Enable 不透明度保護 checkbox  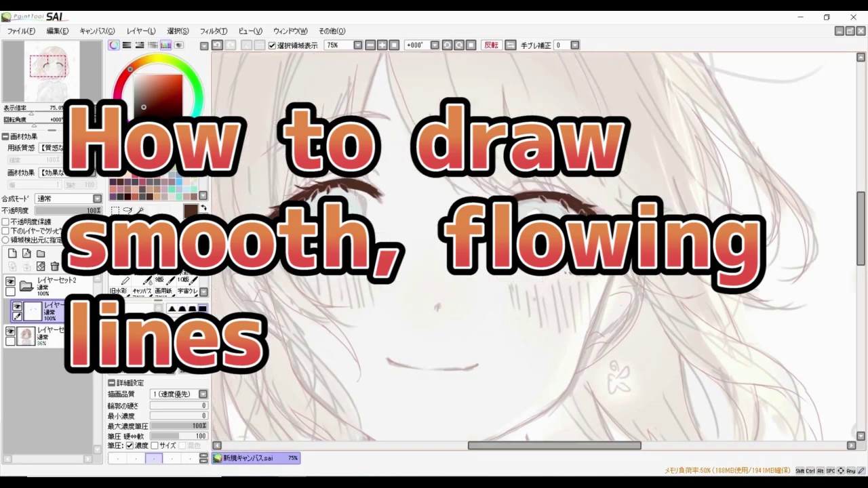[5, 222]
